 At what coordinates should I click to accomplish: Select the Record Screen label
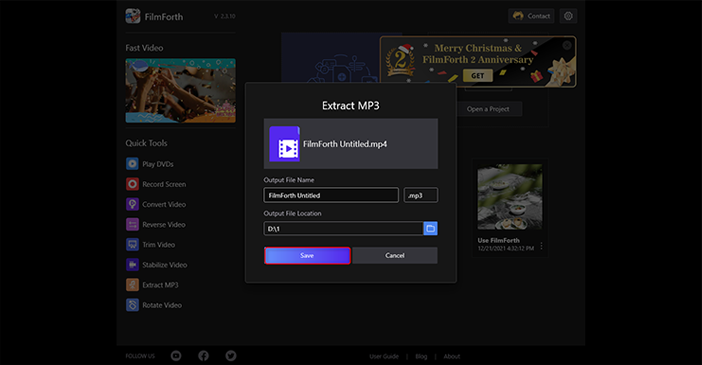164,185
